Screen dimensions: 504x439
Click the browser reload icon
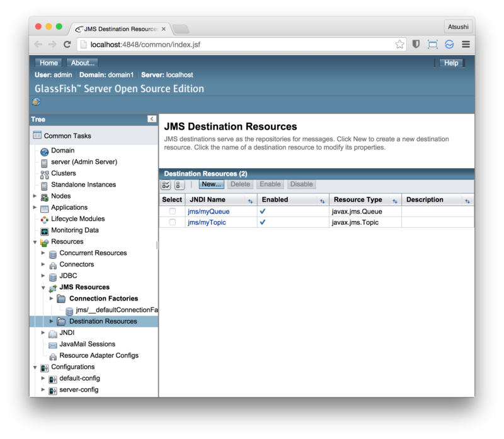coord(67,45)
